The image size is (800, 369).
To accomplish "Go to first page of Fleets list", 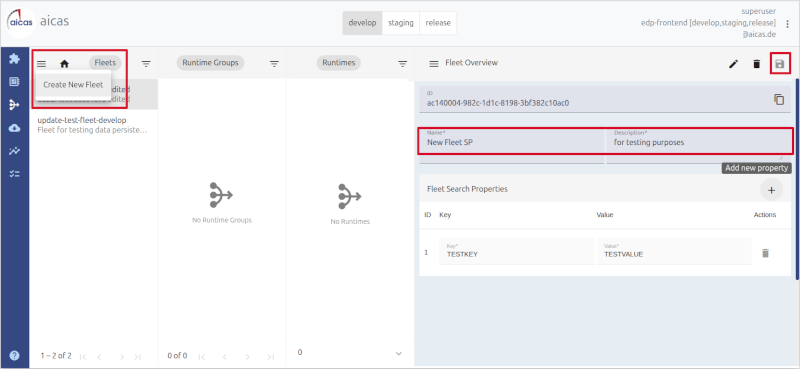I will (83, 356).
